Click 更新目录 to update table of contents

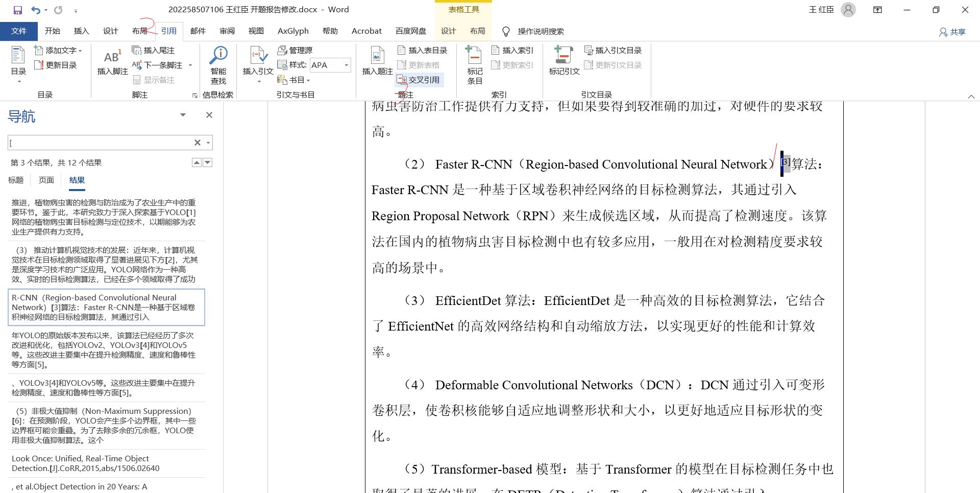(55, 65)
